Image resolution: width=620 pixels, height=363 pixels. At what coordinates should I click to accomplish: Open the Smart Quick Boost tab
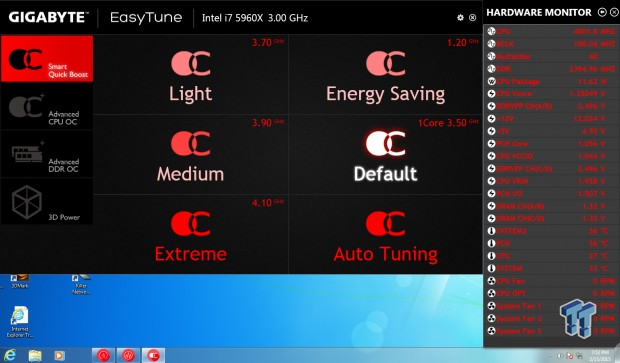pos(47,59)
